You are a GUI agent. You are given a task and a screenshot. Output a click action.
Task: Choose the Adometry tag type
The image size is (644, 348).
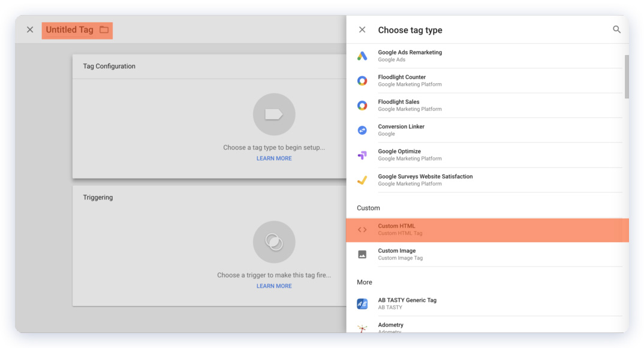[390, 326]
